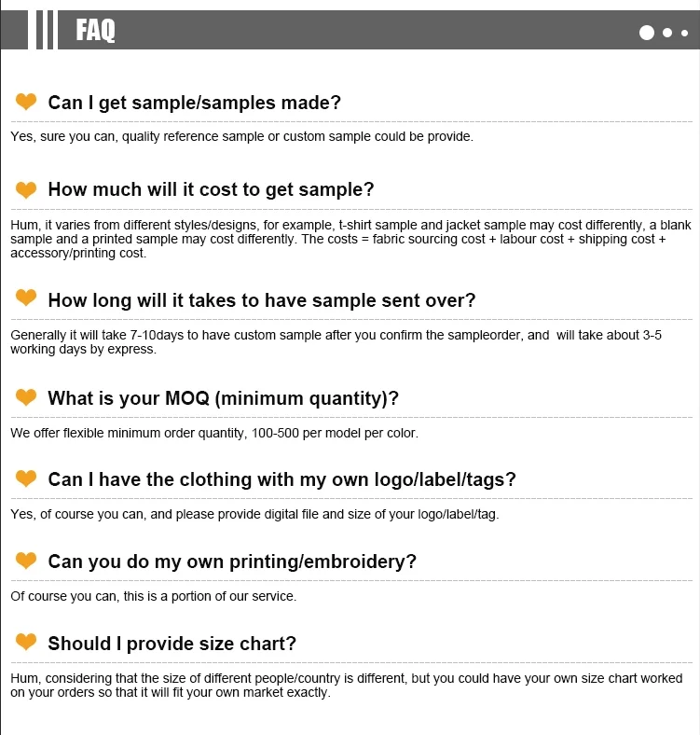Viewport: 700px width, 735px height.
Task: Click the heart icon beside 'Should I provide size chart?'
Action: click(26, 642)
